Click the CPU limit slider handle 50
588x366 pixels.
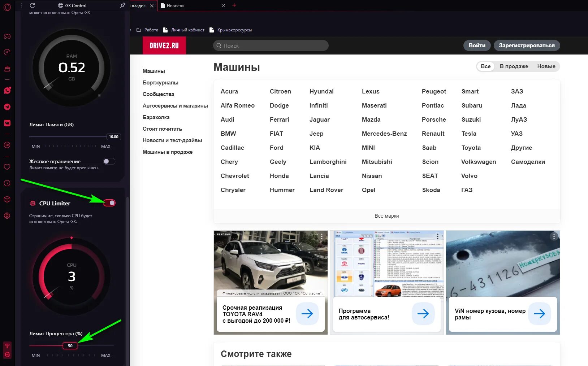[70, 346]
